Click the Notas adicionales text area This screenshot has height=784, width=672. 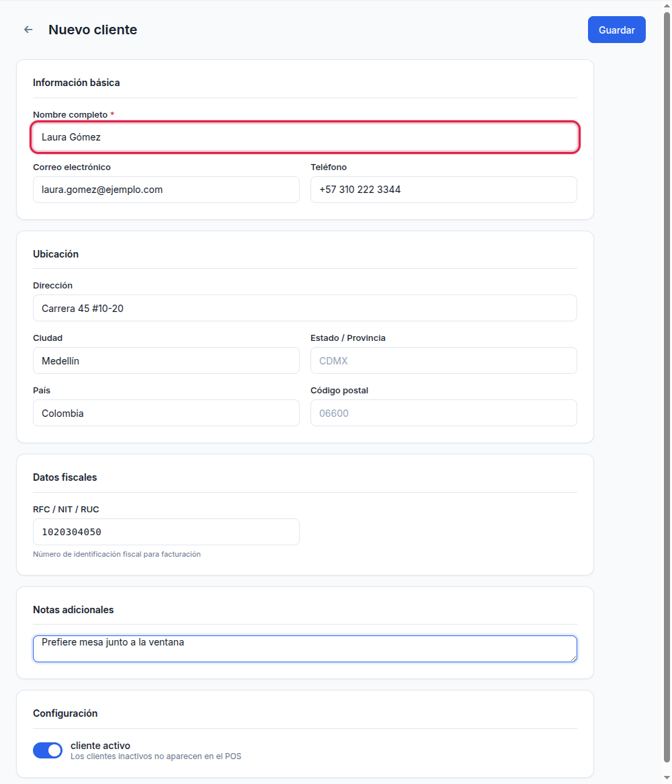[x=305, y=649]
